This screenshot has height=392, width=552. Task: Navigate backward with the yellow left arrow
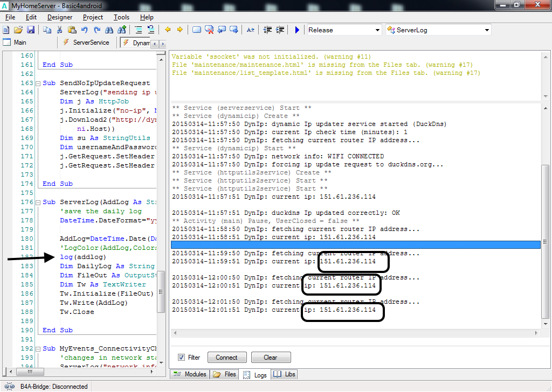click(x=168, y=30)
